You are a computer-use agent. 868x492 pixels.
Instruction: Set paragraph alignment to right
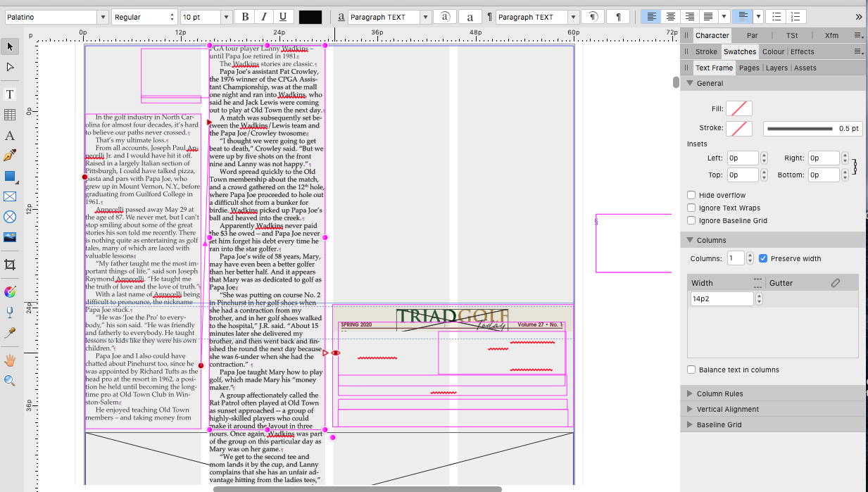point(690,17)
